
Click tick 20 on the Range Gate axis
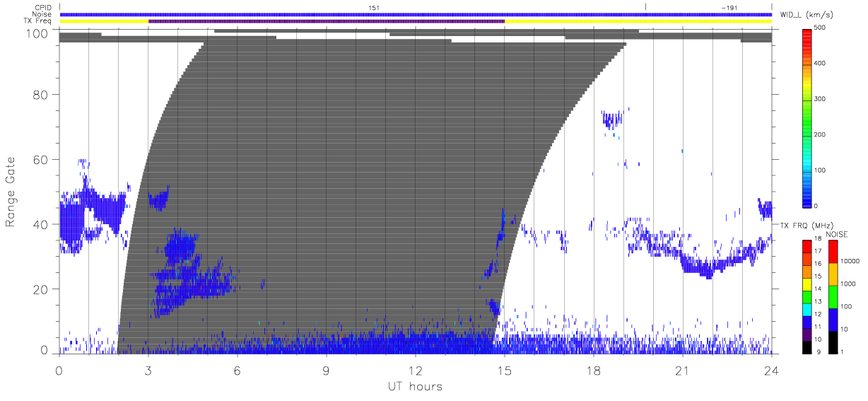(41, 289)
